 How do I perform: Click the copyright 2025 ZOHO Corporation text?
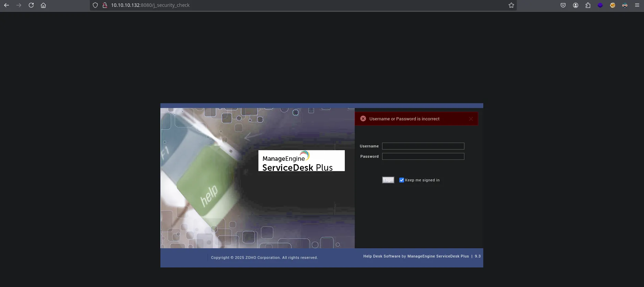coord(264,258)
